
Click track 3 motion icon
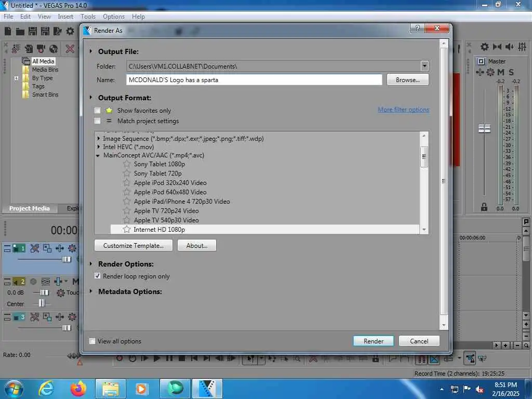pos(35,317)
